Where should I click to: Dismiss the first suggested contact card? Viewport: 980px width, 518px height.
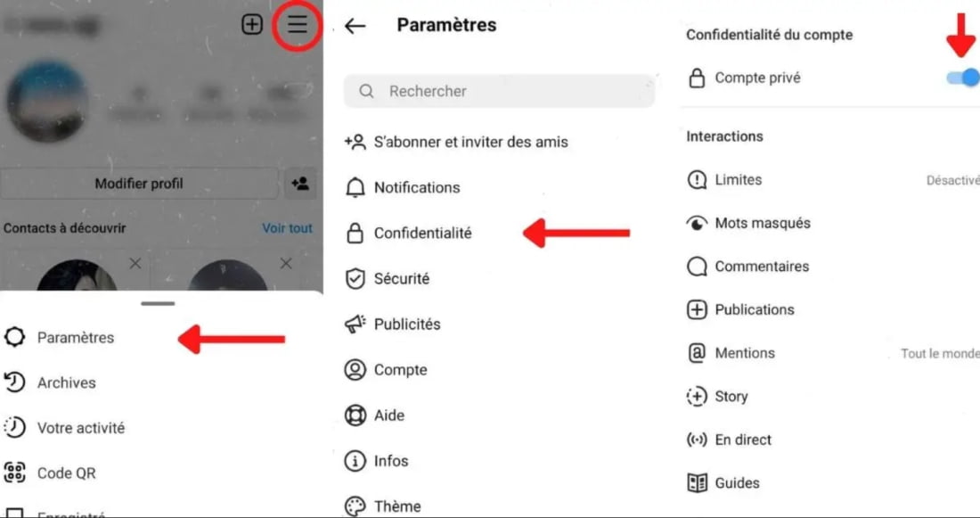[135, 264]
